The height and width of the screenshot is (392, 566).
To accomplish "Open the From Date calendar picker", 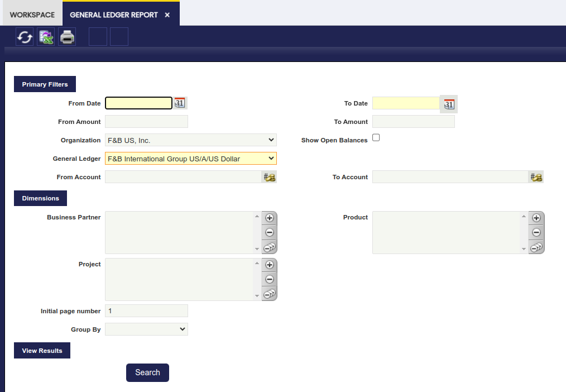I will (x=180, y=103).
